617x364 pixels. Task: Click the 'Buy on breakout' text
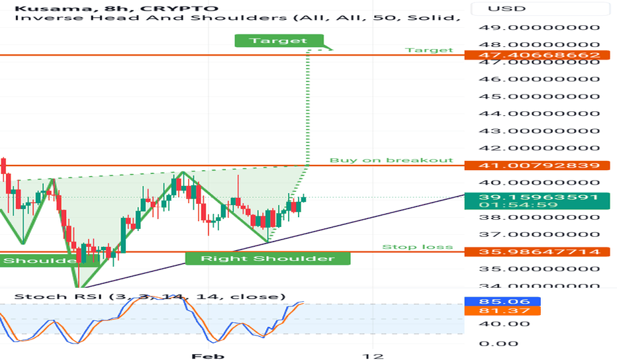coord(391,160)
